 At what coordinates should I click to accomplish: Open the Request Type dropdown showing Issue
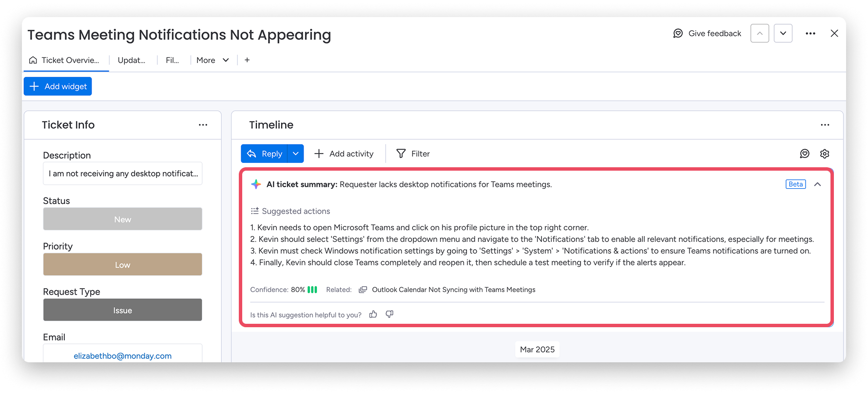coord(123,310)
